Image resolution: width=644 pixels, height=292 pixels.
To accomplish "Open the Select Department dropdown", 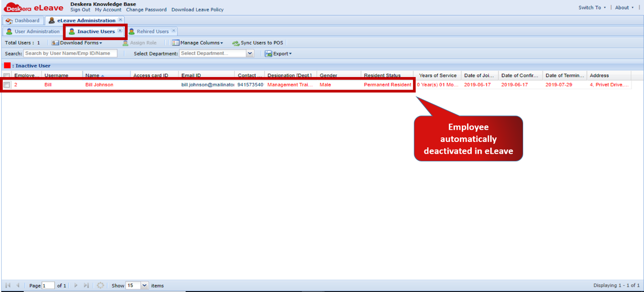I will 249,53.
